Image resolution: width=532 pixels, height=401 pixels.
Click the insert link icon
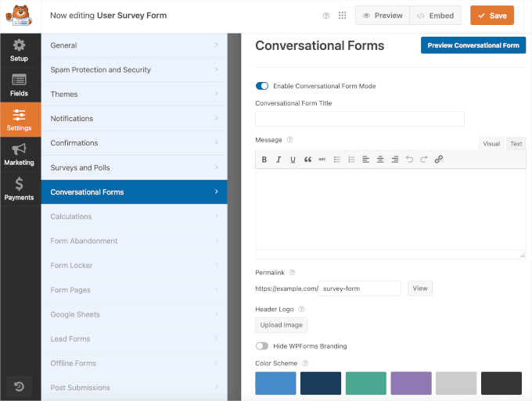click(x=438, y=159)
